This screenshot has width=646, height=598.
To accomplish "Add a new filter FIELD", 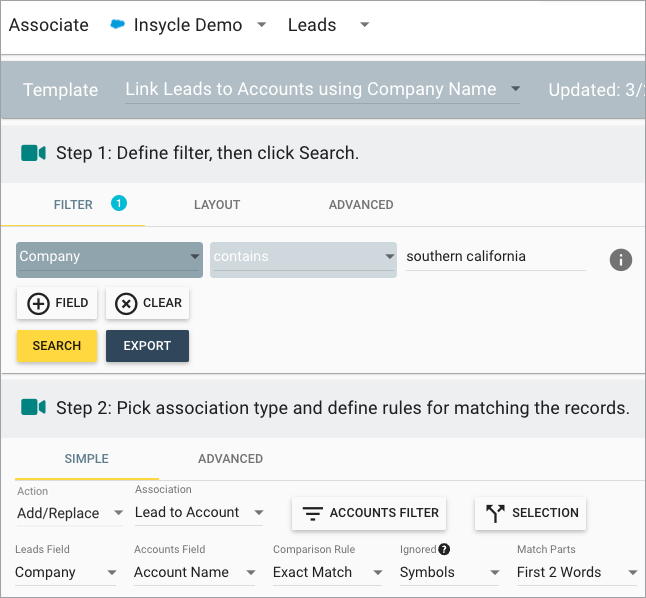I will (x=57, y=303).
